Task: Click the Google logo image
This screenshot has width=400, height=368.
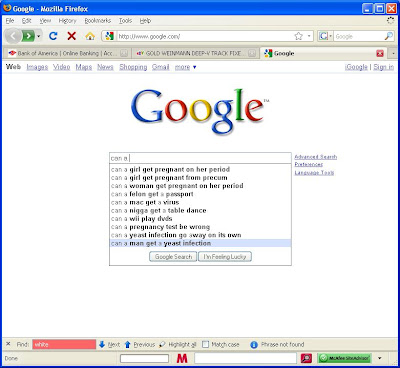Action: click(x=200, y=111)
